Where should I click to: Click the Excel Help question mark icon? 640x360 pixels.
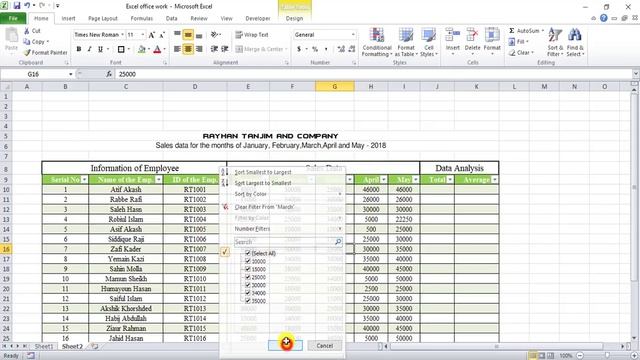point(604,18)
